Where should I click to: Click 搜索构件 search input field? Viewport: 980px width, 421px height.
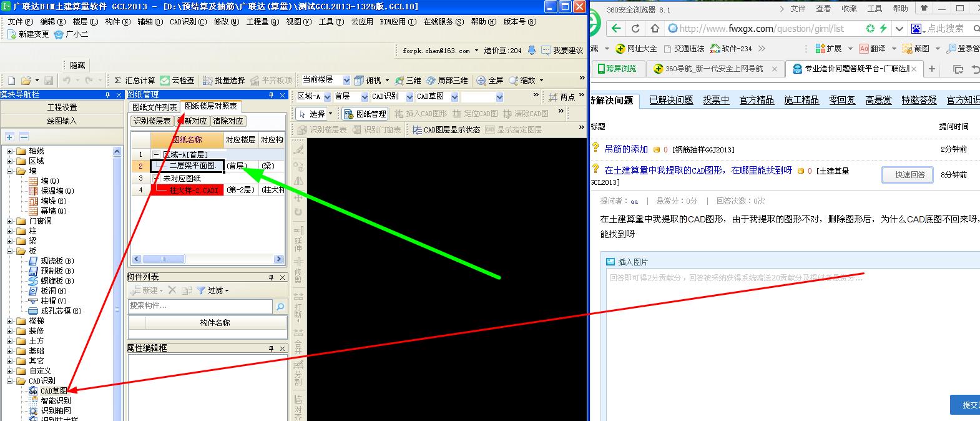(200, 306)
